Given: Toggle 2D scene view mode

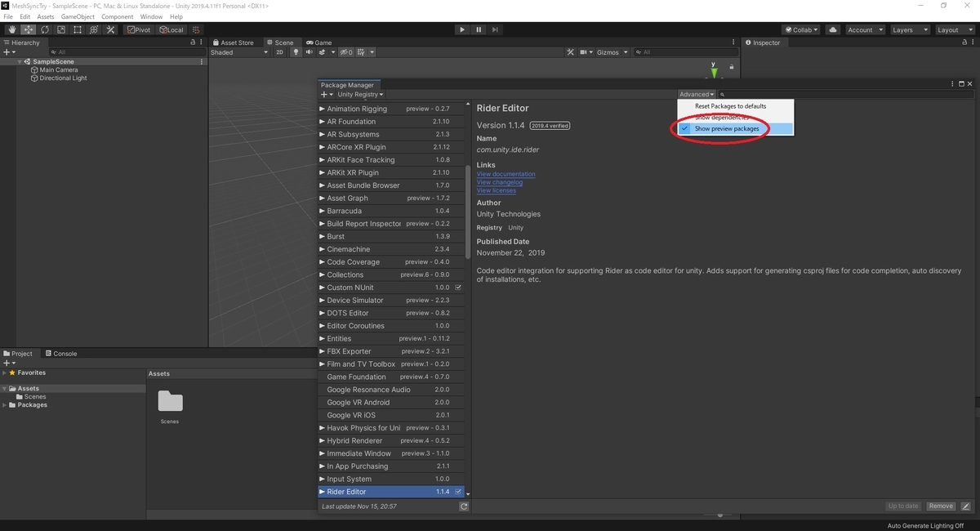Looking at the screenshot, I should [279, 52].
